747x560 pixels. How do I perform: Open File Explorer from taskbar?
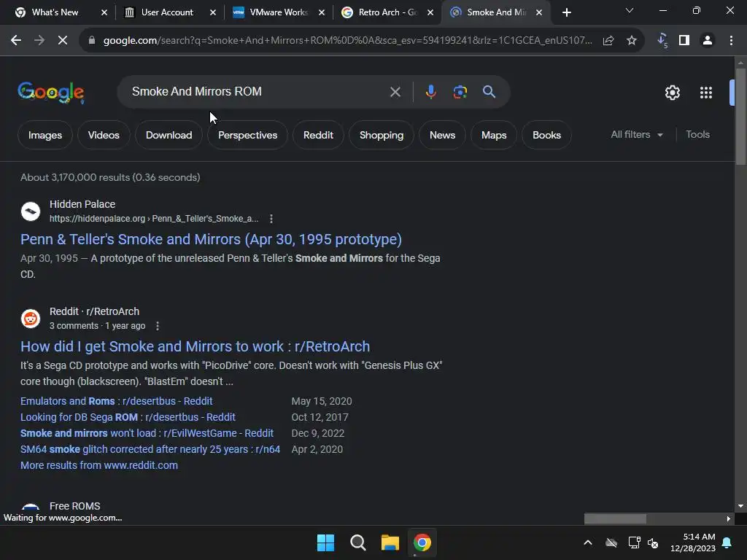[x=390, y=542]
